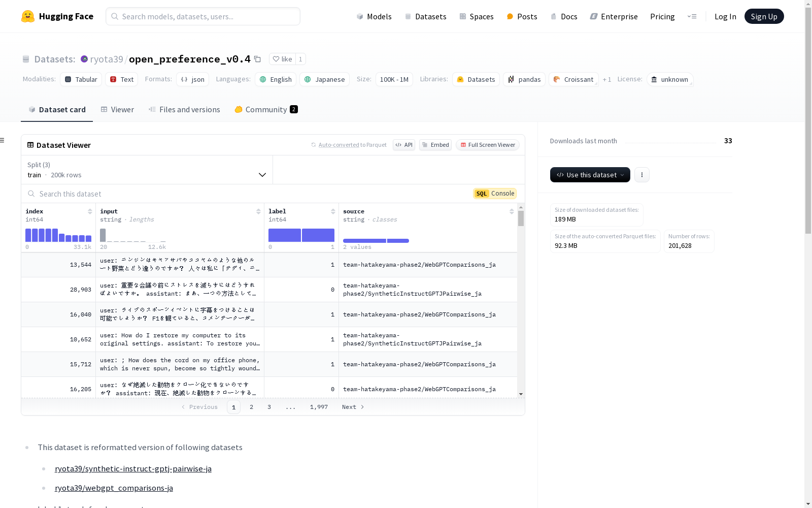Select the Text modality tag
The height and width of the screenshot is (508, 812).
tap(122, 79)
